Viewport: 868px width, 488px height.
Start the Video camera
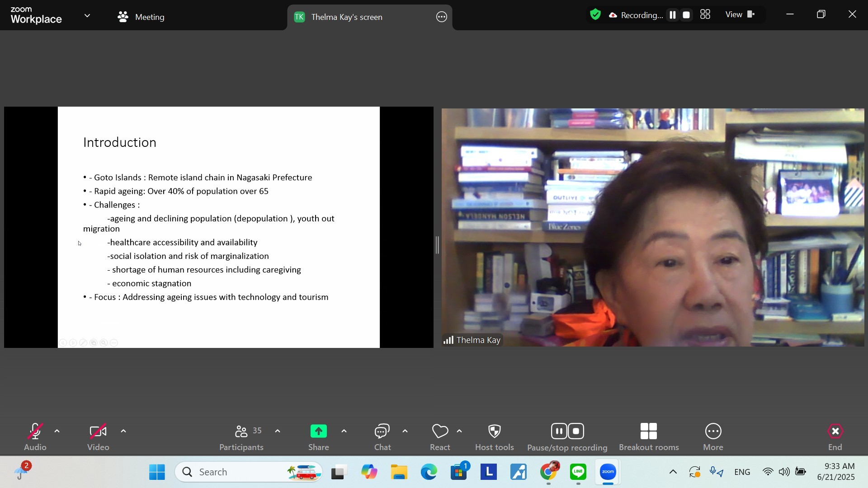(x=98, y=432)
